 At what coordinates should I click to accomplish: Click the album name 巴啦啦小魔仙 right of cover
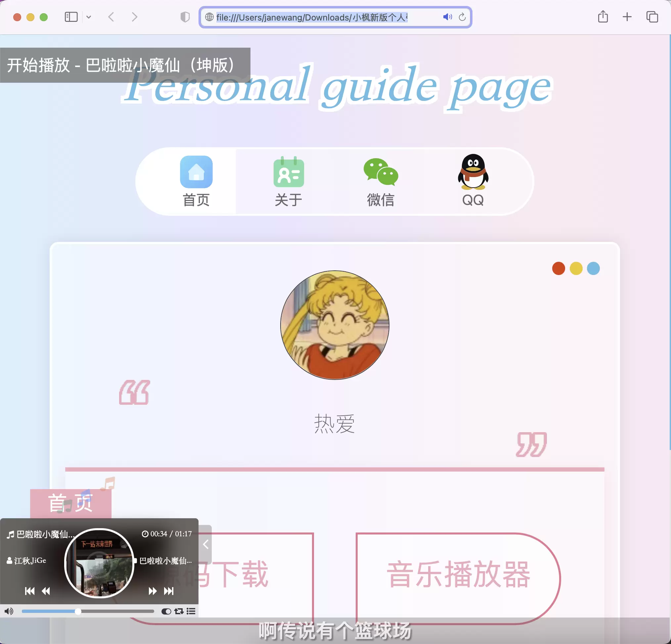pos(166,561)
